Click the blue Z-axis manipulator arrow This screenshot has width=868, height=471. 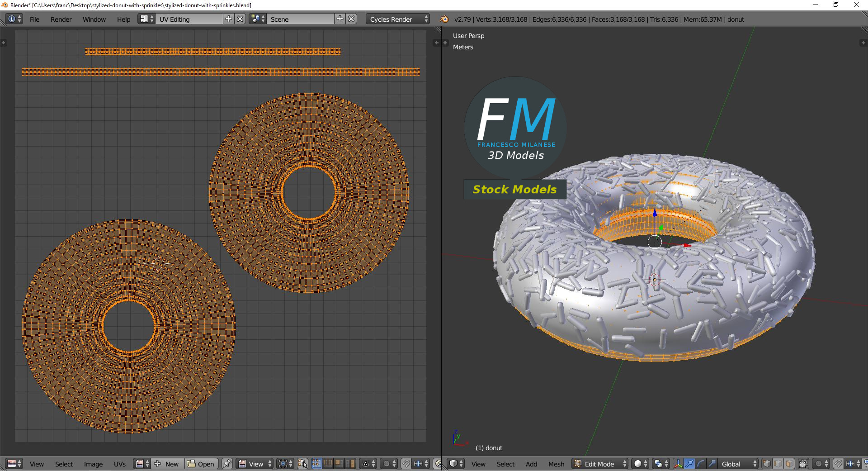tap(655, 213)
